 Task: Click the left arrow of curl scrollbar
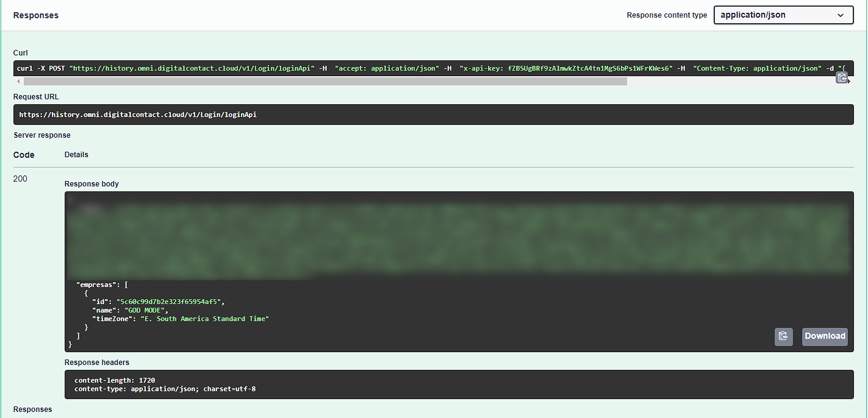18,81
